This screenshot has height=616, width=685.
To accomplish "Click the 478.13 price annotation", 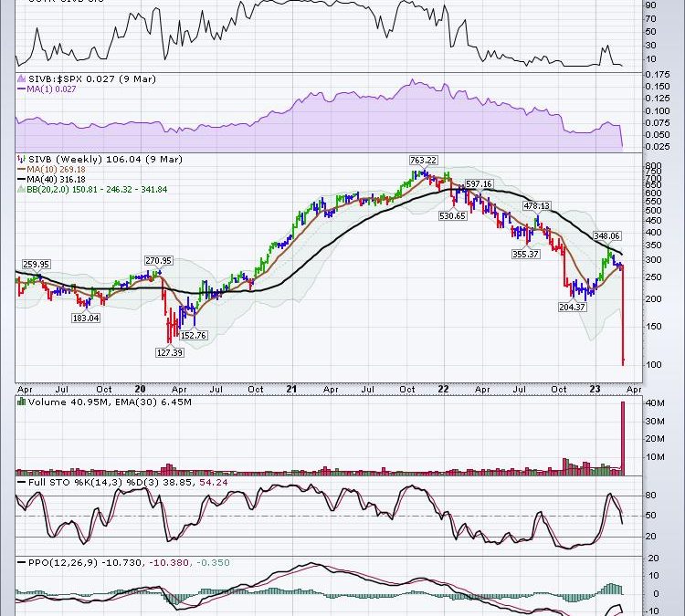I will point(537,205).
